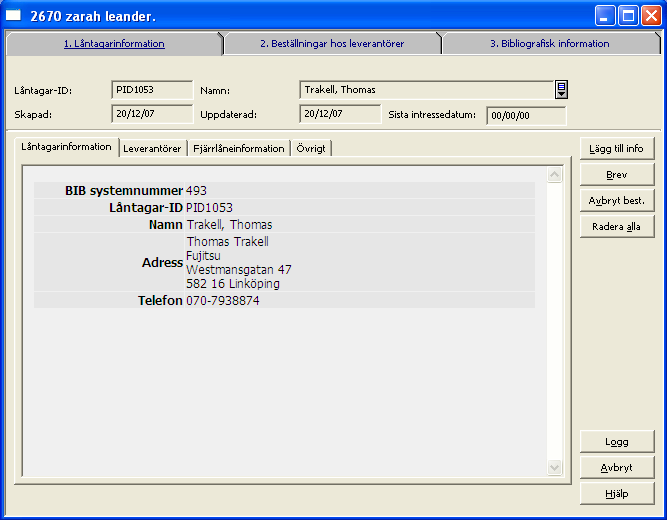
Task: Maximize the zarah leander window
Action: coord(628,16)
